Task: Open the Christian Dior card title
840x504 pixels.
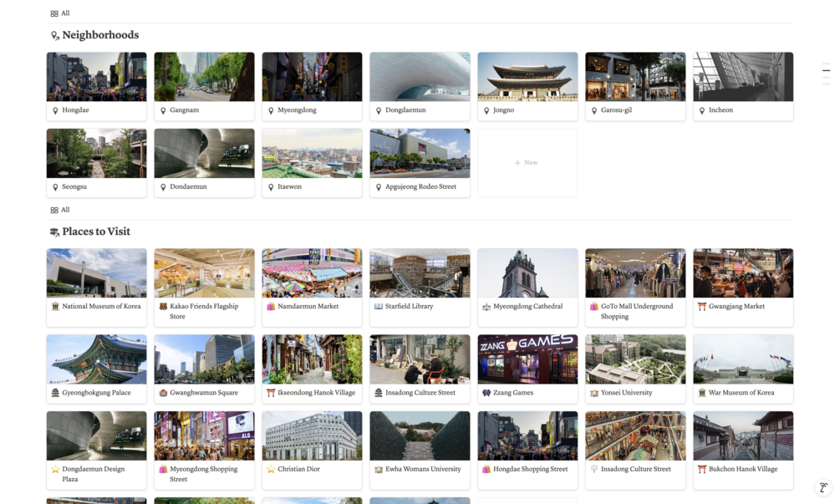Action: pos(298,469)
